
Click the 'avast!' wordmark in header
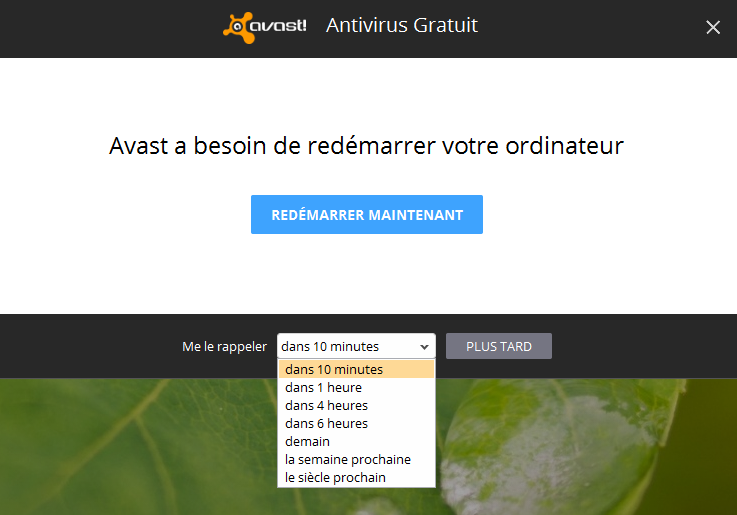(x=278, y=26)
